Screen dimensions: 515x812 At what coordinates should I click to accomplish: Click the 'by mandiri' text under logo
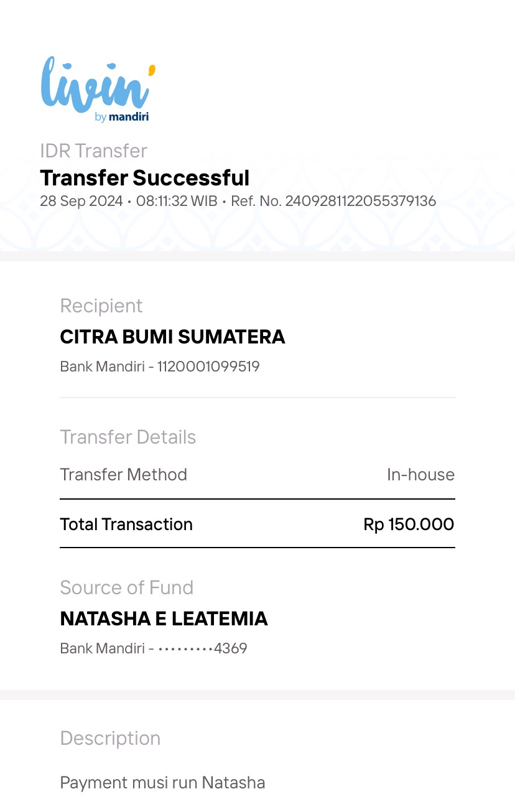click(122, 116)
